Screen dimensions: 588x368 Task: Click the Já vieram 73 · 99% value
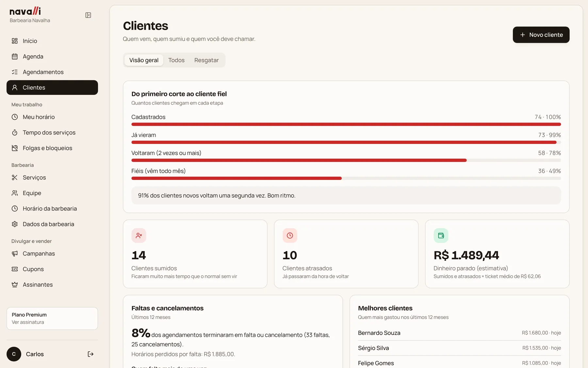click(x=549, y=135)
